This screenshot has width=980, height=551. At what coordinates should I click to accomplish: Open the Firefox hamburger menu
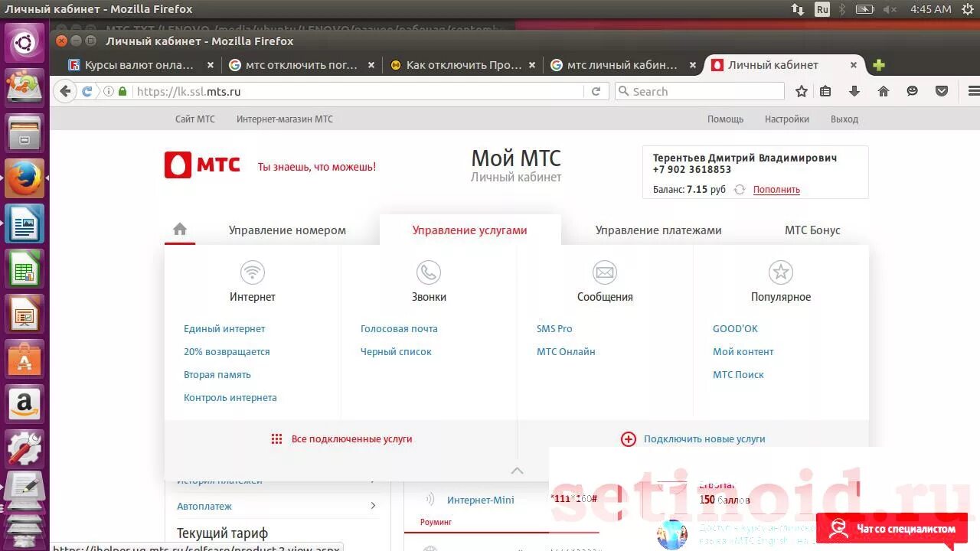(973, 91)
